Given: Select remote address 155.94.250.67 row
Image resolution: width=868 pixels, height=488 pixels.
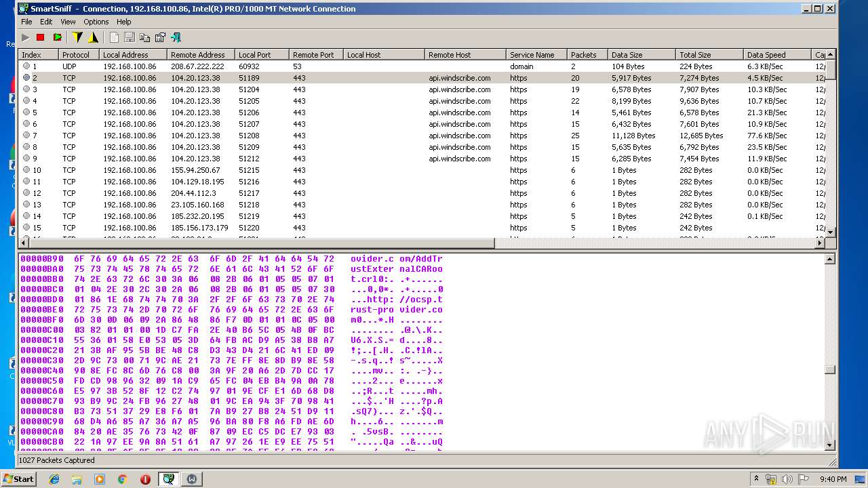Looking at the screenshot, I should click(422, 170).
